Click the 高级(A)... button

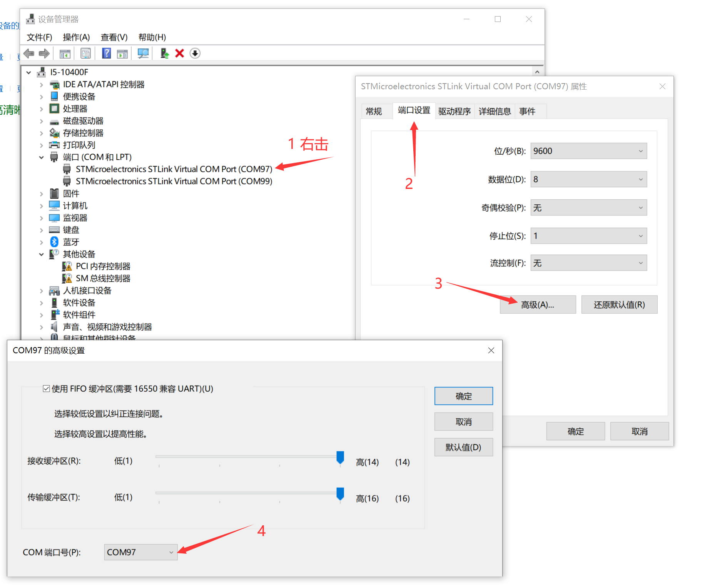538,305
